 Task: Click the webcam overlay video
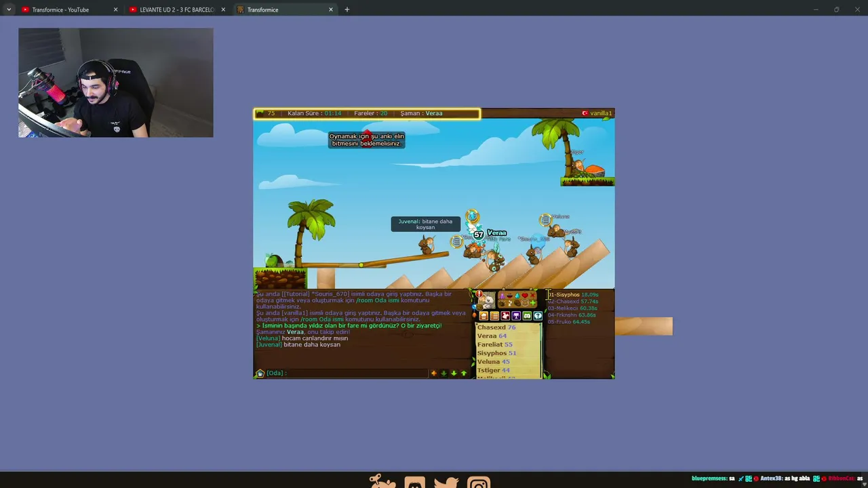point(116,83)
